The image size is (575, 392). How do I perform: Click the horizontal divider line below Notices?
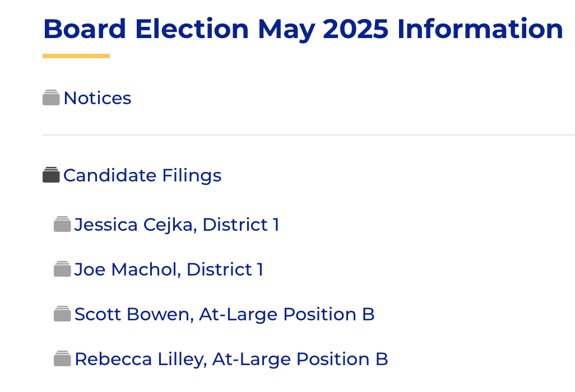click(308, 135)
